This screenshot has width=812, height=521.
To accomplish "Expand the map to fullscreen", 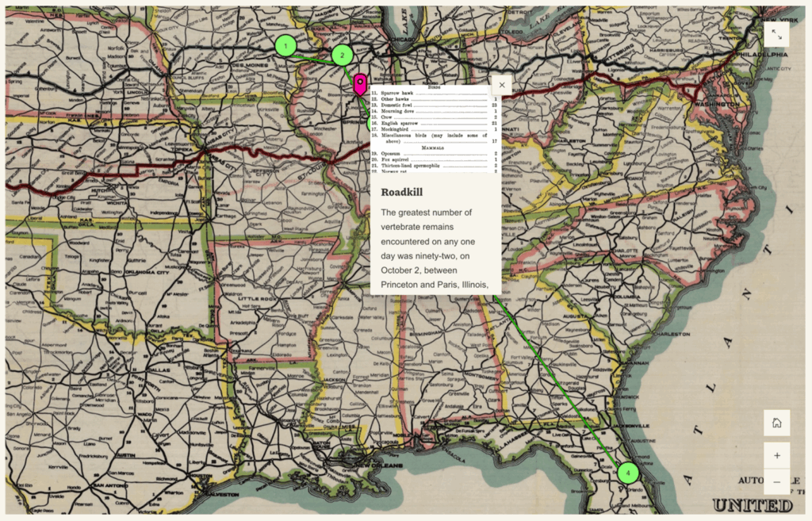I will coord(777,33).
